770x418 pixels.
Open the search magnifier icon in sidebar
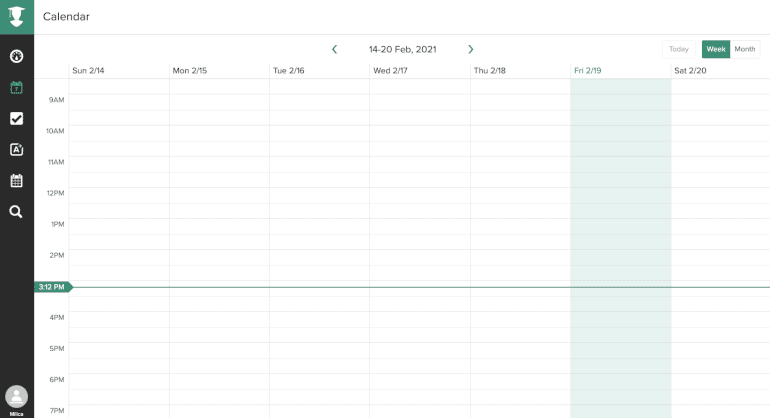[x=16, y=212]
